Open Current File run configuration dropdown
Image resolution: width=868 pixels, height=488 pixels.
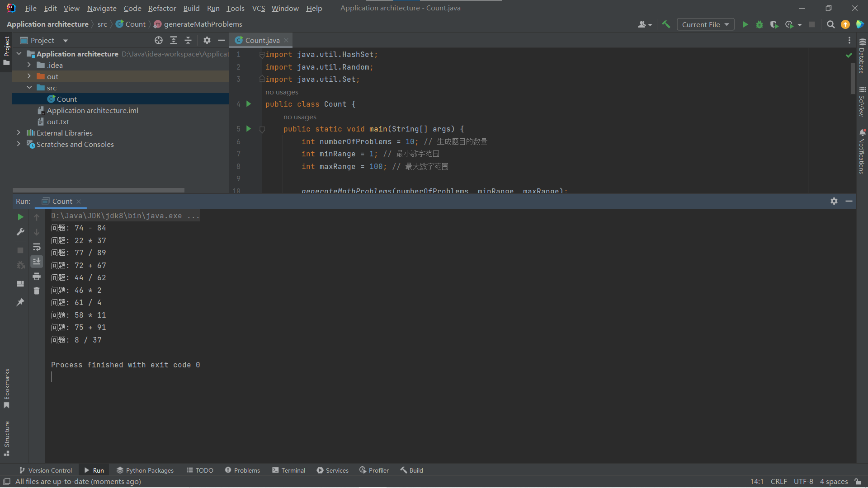(x=705, y=24)
